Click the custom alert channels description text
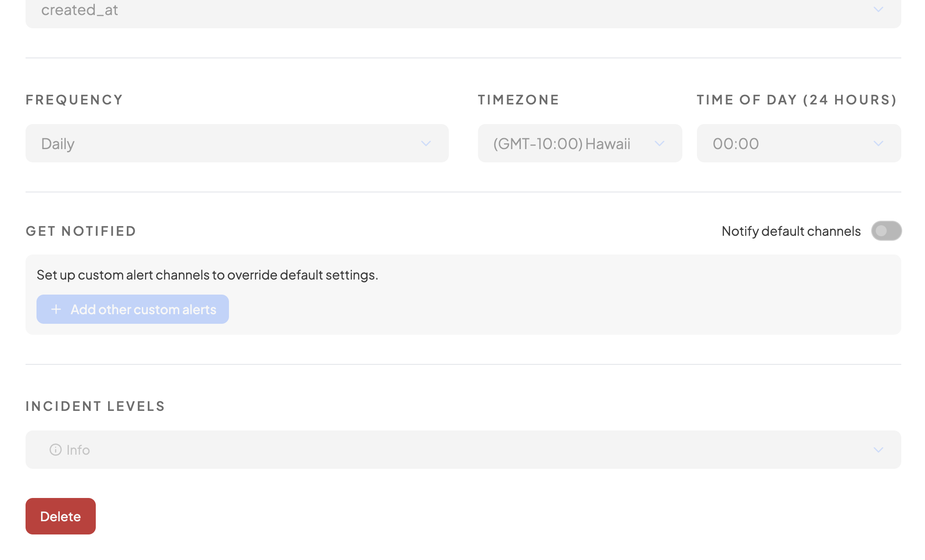 (207, 275)
